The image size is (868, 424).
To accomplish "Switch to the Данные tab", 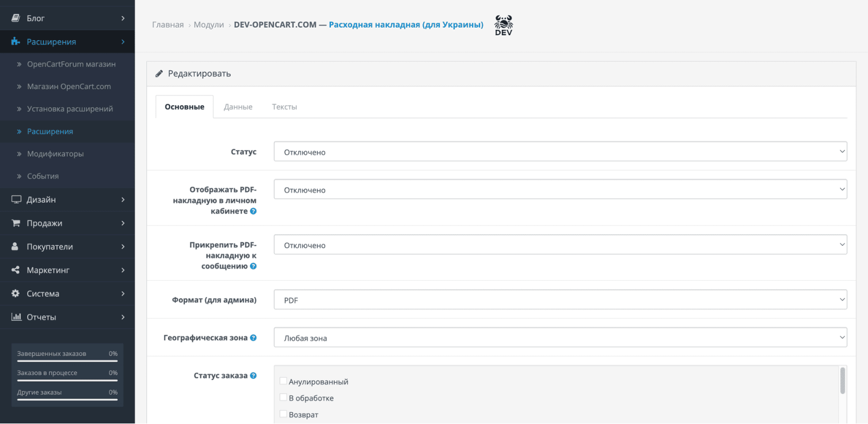I will click(238, 107).
